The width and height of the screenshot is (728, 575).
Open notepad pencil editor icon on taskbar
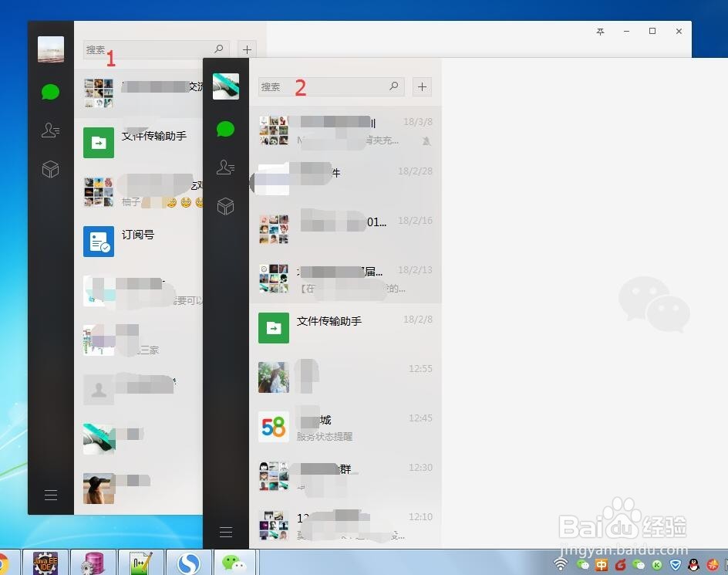140,563
